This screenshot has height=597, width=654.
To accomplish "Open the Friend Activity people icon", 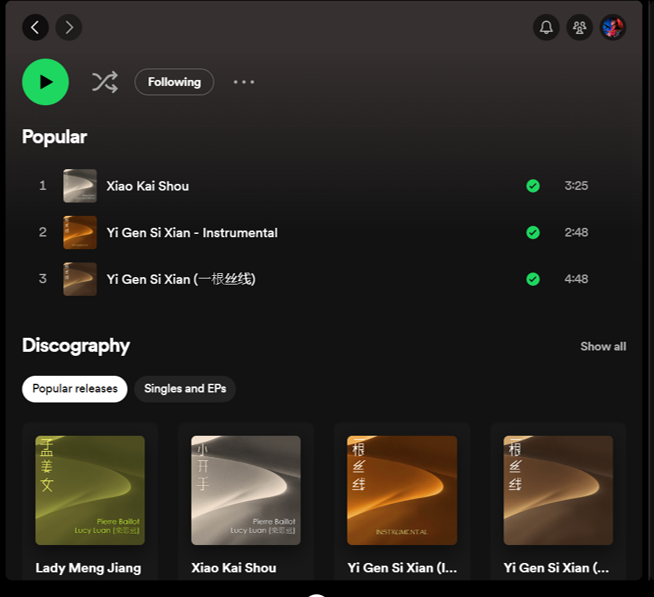I will point(579,28).
